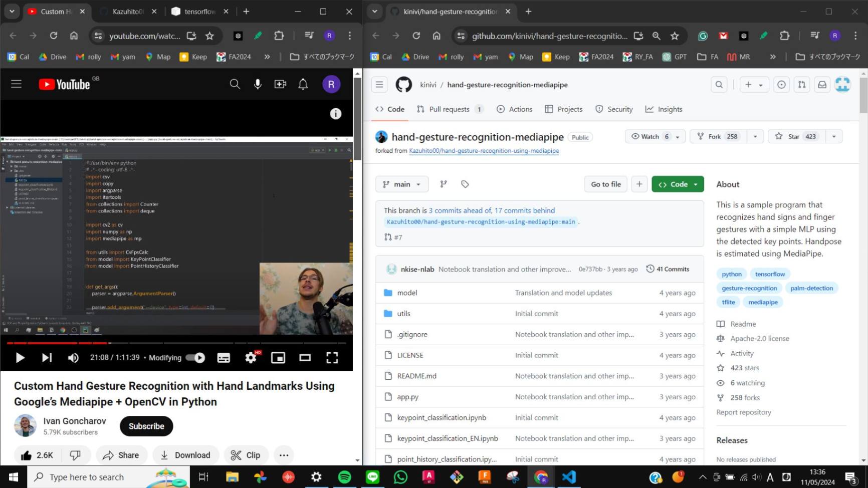868x488 pixels.
Task: Play the YouTube video
Action: 20,358
